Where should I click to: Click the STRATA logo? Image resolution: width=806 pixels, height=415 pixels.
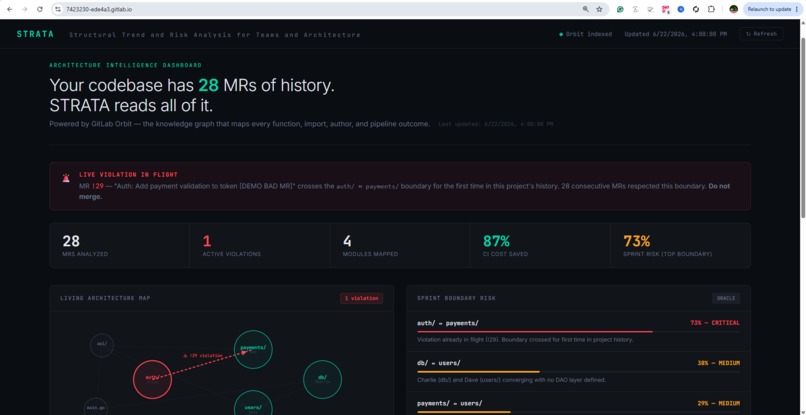click(35, 34)
